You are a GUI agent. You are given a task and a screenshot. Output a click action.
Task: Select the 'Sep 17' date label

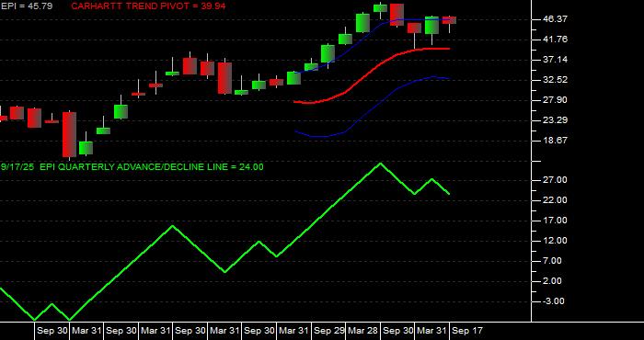click(x=467, y=331)
